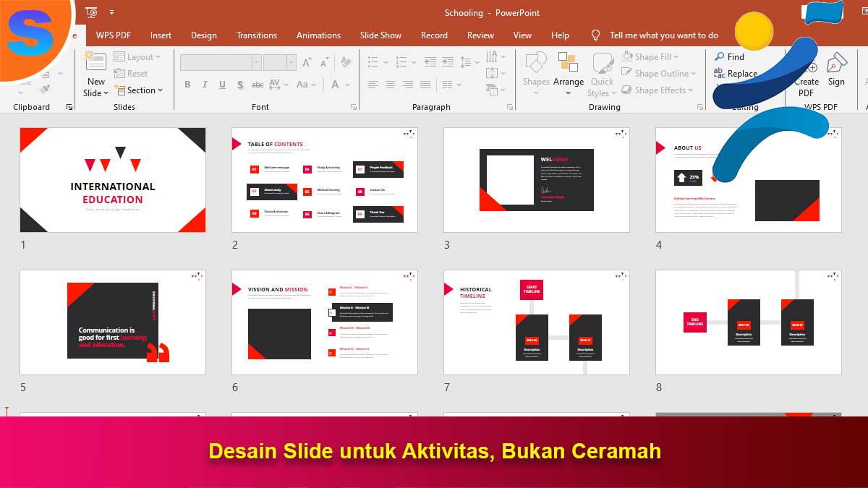Open the font name combo box

[221, 63]
